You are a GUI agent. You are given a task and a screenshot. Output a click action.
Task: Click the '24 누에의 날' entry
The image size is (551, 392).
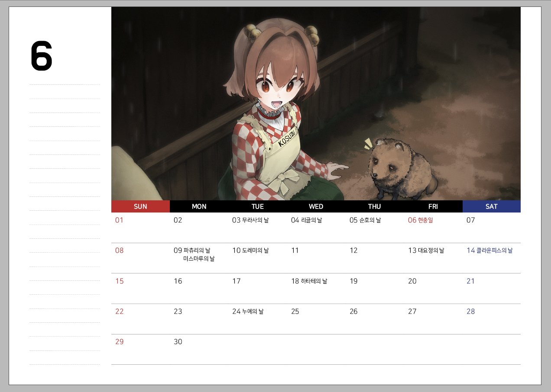pos(248,312)
